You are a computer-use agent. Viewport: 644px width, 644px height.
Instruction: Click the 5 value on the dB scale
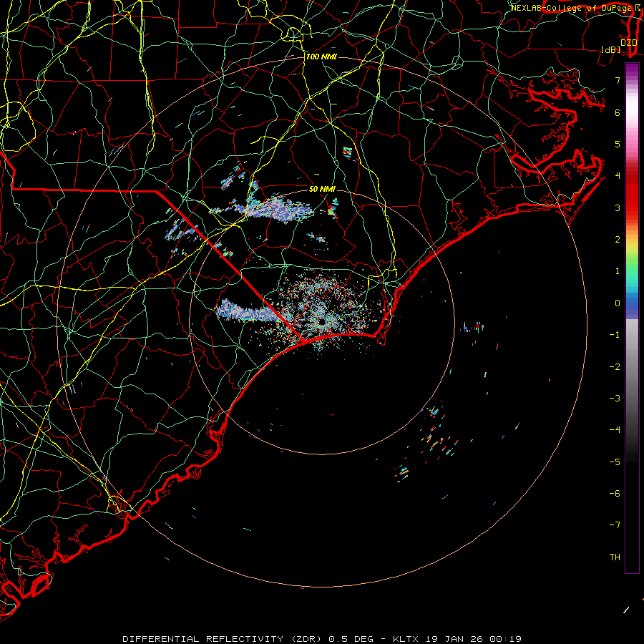point(618,144)
